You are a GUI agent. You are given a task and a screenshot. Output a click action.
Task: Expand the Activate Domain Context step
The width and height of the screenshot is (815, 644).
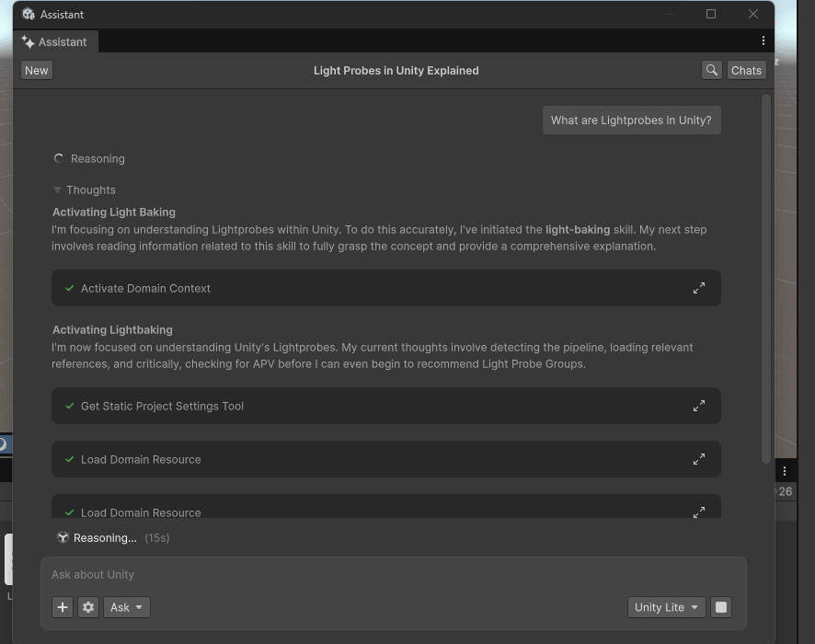coord(698,288)
